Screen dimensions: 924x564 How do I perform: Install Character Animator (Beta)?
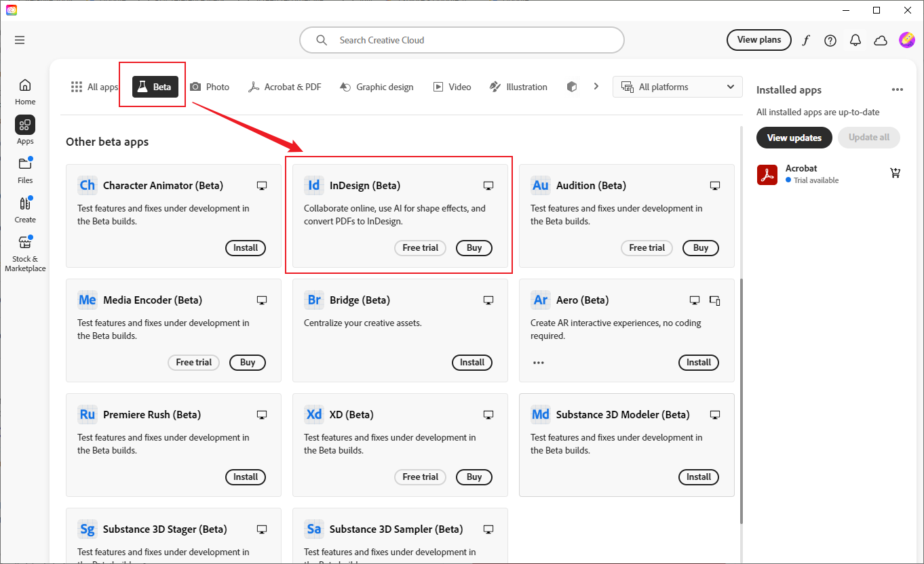click(246, 248)
